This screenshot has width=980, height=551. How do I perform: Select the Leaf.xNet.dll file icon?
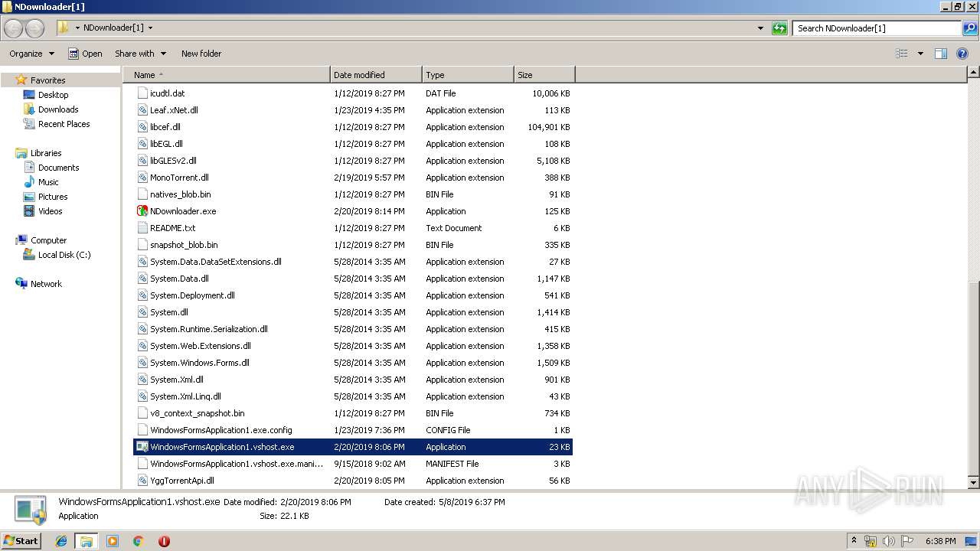[142, 110]
